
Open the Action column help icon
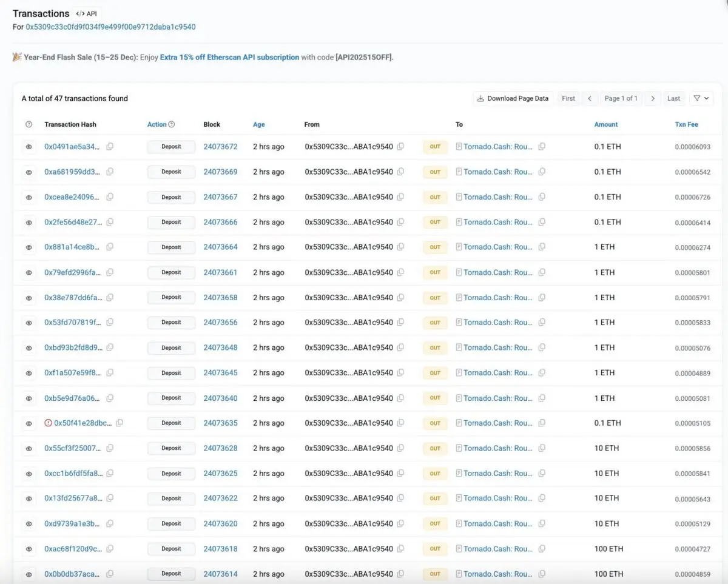point(172,124)
